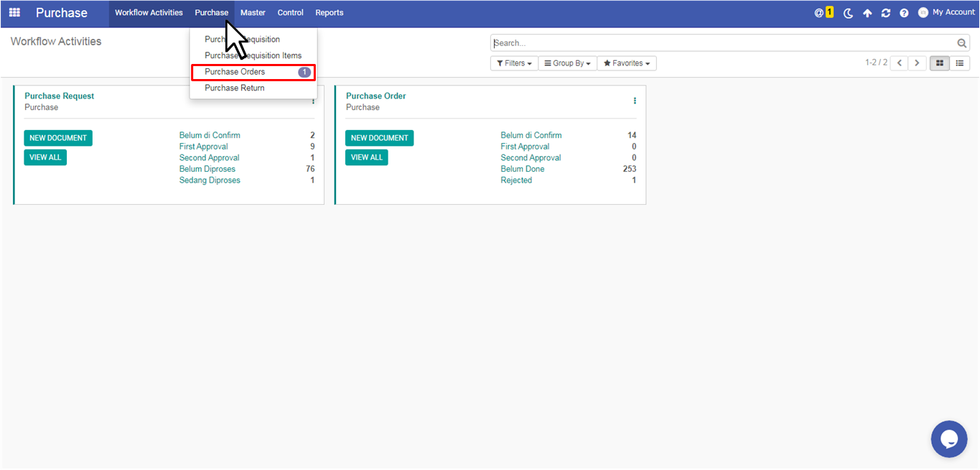Image resolution: width=980 pixels, height=470 pixels.
Task: Select Purchase Orders from the menu
Action: (235, 72)
